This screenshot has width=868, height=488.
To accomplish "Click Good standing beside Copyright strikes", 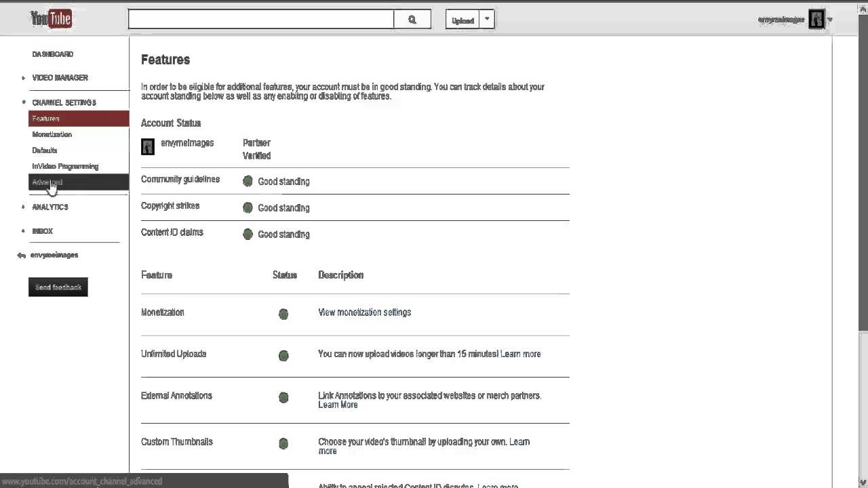I will pos(283,208).
